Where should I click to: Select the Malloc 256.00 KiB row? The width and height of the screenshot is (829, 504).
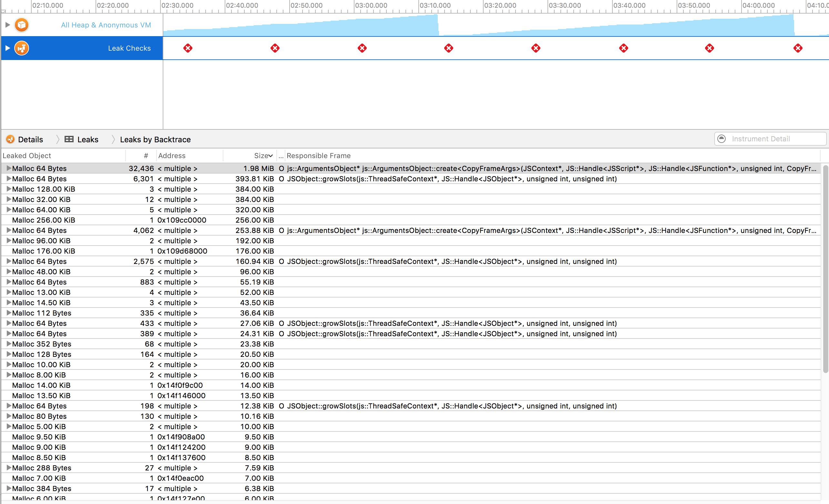click(44, 220)
